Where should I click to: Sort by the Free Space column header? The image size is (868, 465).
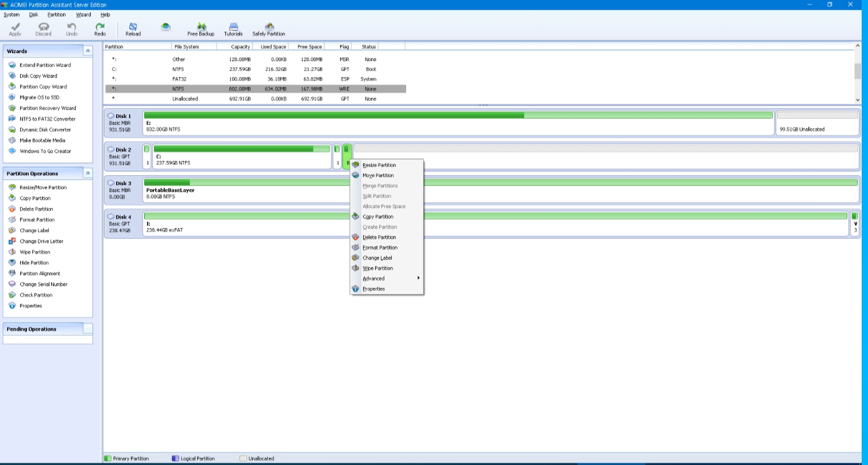(307, 46)
